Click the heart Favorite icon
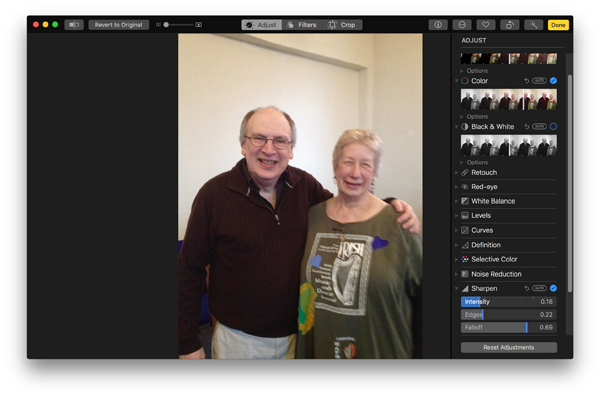Screen dimensions: 600x397 [486, 25]
